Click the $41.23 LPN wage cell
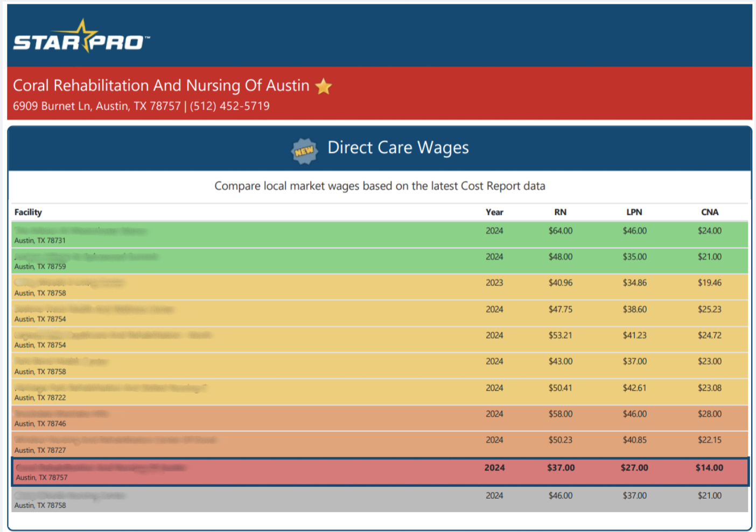The height and width of the screenshot is (532, 756). pos(635,335)
